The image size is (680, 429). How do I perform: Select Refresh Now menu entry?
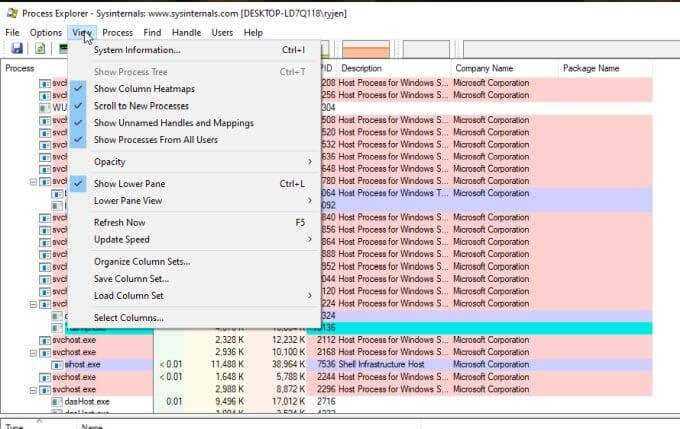pyautogui.click(x=193, y=223)
